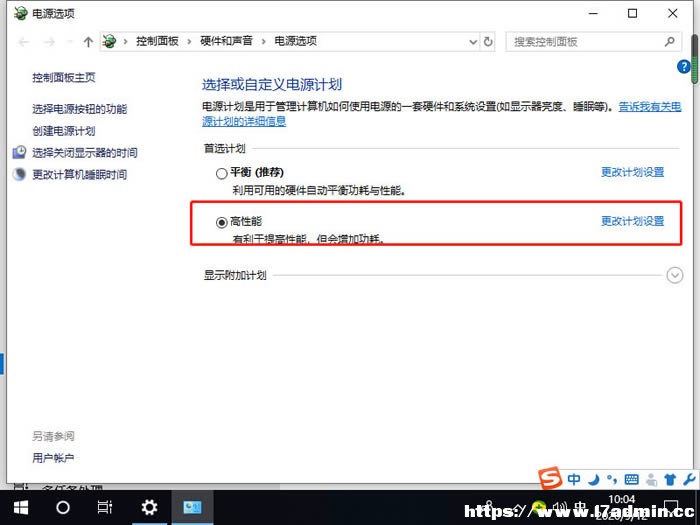
Task: Open 用户帐户 under 另请参阅
Action: 53,458
